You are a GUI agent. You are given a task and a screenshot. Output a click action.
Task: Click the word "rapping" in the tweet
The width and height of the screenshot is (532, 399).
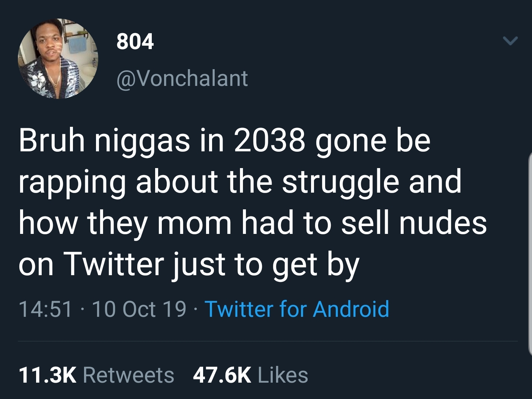point(72,182)
